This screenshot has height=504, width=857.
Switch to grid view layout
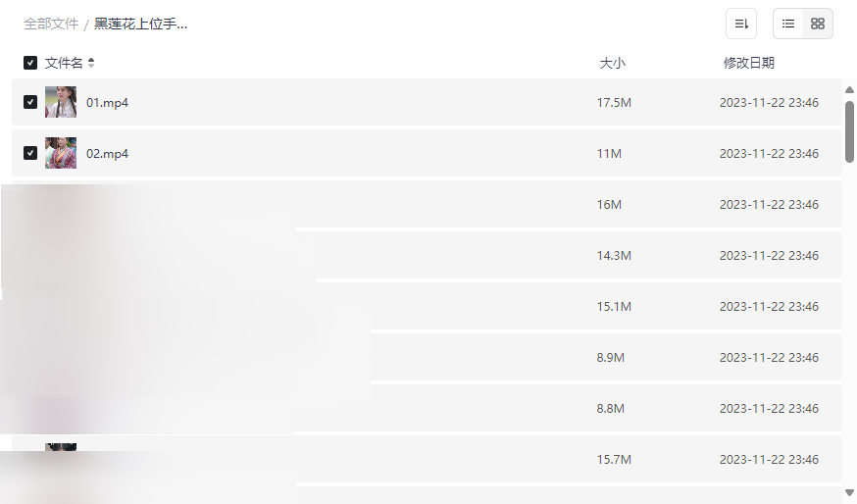coord(818,24)
